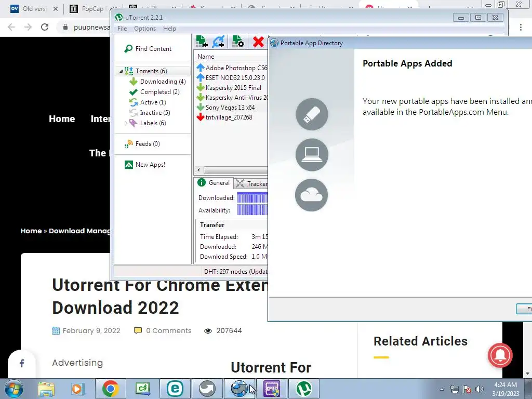This screenshot has width=532, height=399.
Task: Open the Options menu in uTorrent
Action: 145,29
